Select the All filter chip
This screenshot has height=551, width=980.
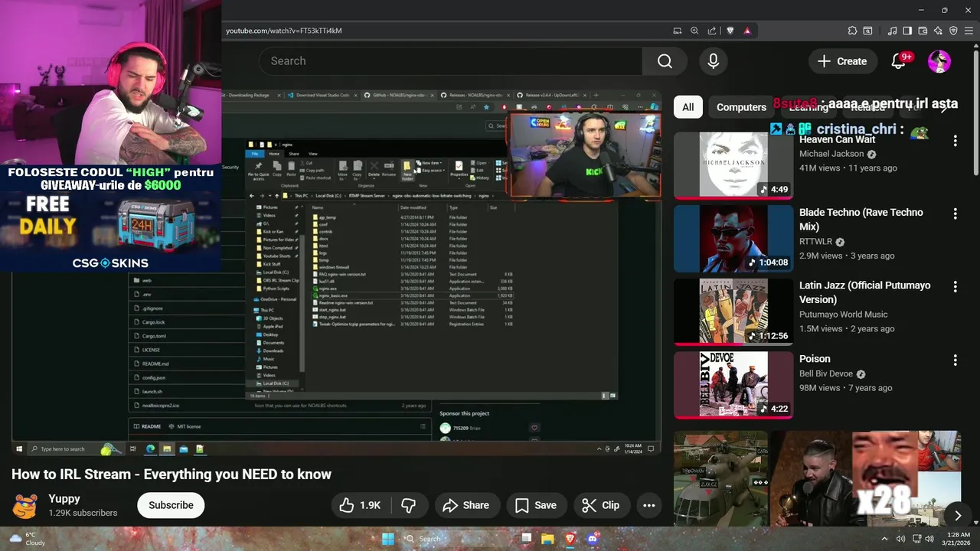click(x=688, y=107)
